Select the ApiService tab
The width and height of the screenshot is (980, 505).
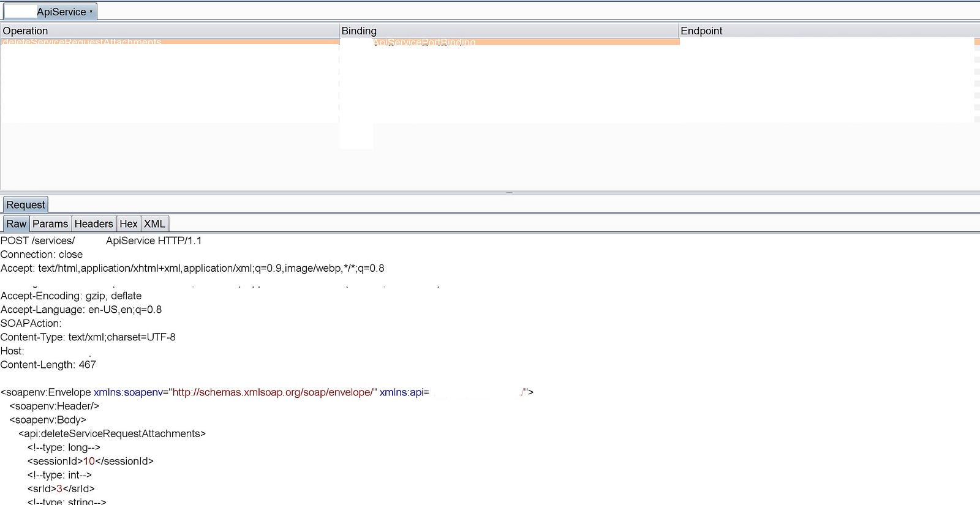pyautogui.click(x=50, y=12)
